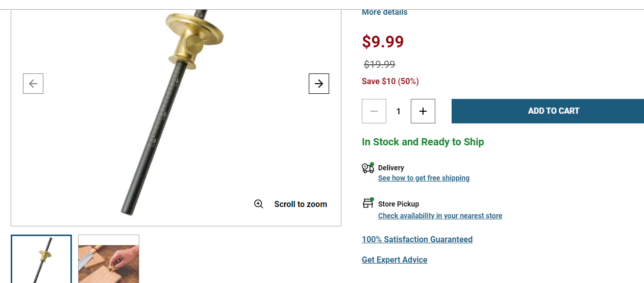Click the store pickup storefront icon
This screenshot has width=644, height=283.
tap(368, 203)
